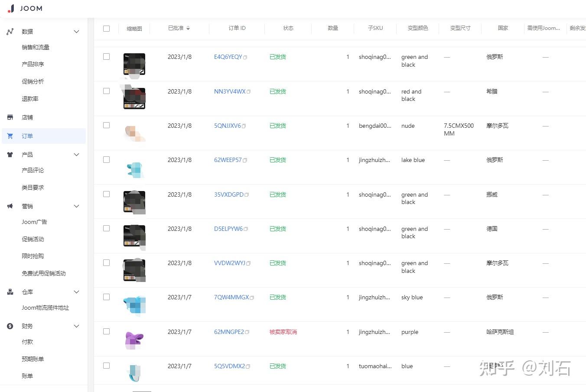Open order NN3YV4WX details link
This screenshot has width=586, height=392.
(x=229, y=91)
